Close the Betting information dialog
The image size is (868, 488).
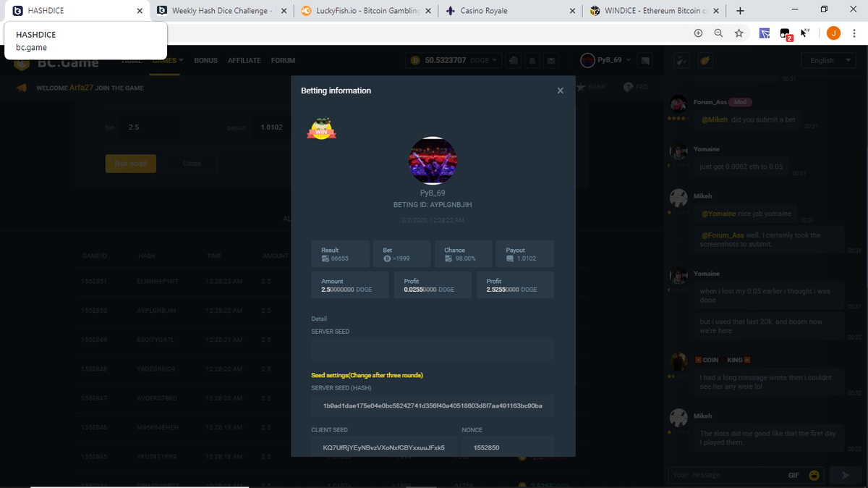tap(560, 91)
